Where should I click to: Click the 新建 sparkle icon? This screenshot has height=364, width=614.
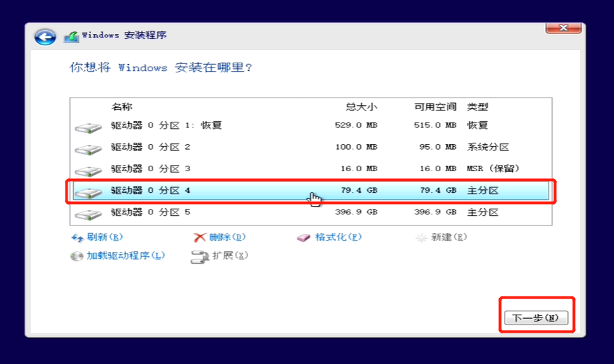tap(422, 238)
